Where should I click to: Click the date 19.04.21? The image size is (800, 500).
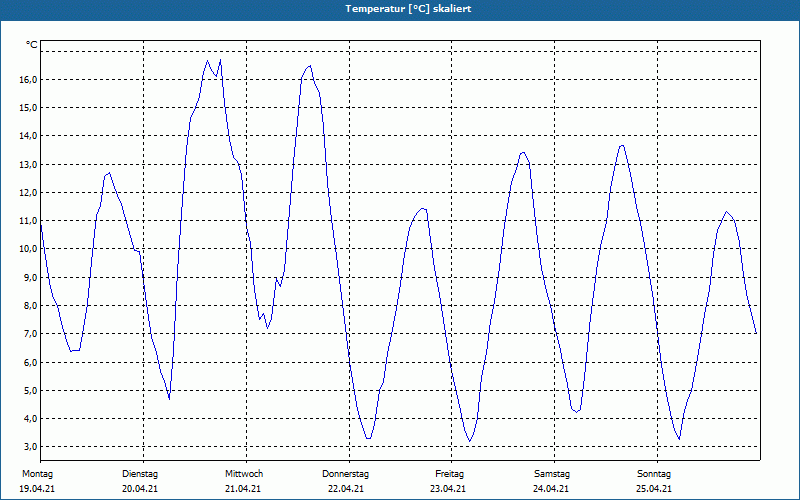(x=37, y=489)
